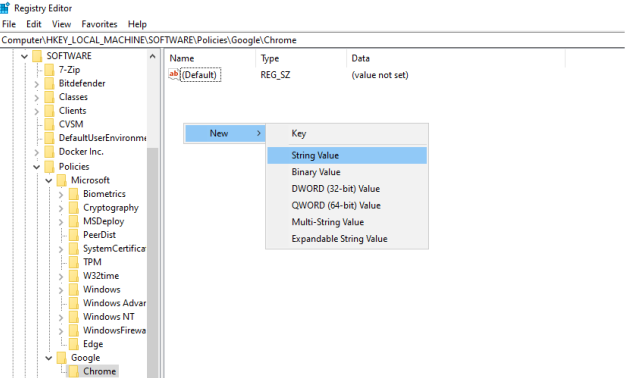The image size is (630, 378).
Task: Click the MSDeploy folder icon
Action: (x=74, y=221)
